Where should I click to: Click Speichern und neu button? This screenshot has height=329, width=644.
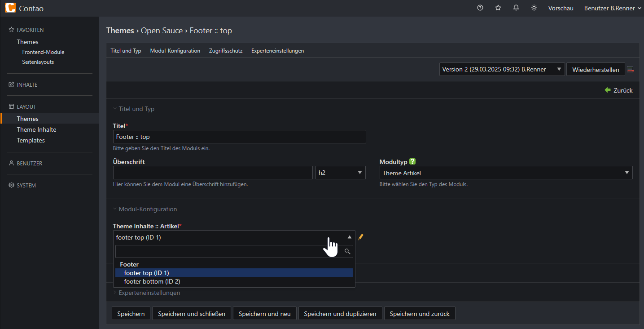[265, 314]
